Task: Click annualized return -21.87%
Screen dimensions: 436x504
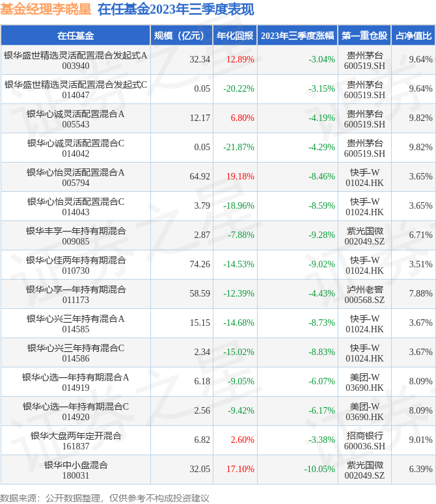Action: point(239,147)
